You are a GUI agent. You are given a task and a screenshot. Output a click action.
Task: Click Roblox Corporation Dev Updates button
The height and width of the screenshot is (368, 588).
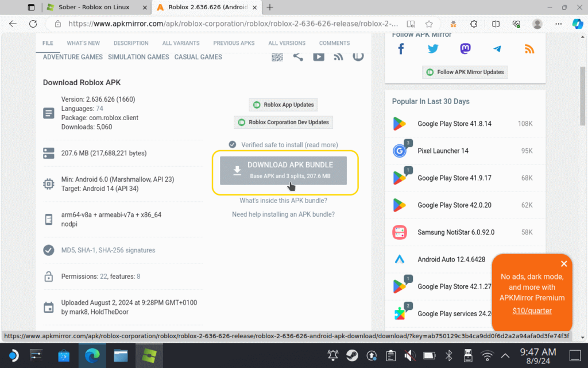point(283,122)
